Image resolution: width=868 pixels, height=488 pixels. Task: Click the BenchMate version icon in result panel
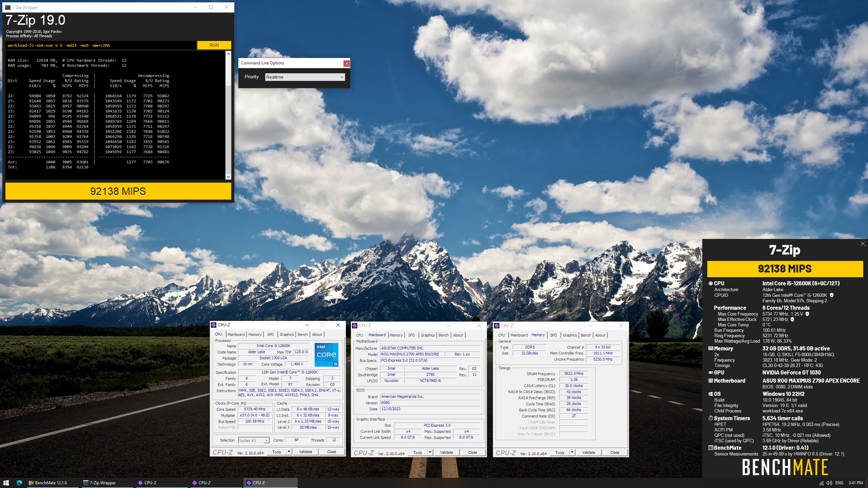(711, 448)
